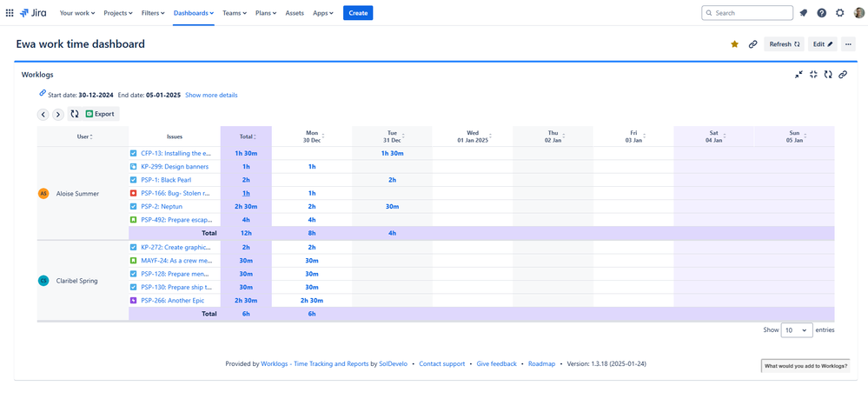Open the Jira help menu icon
The width and height of the screenshot is (868, 399).
pyautogui.click(x=821, y=13)
